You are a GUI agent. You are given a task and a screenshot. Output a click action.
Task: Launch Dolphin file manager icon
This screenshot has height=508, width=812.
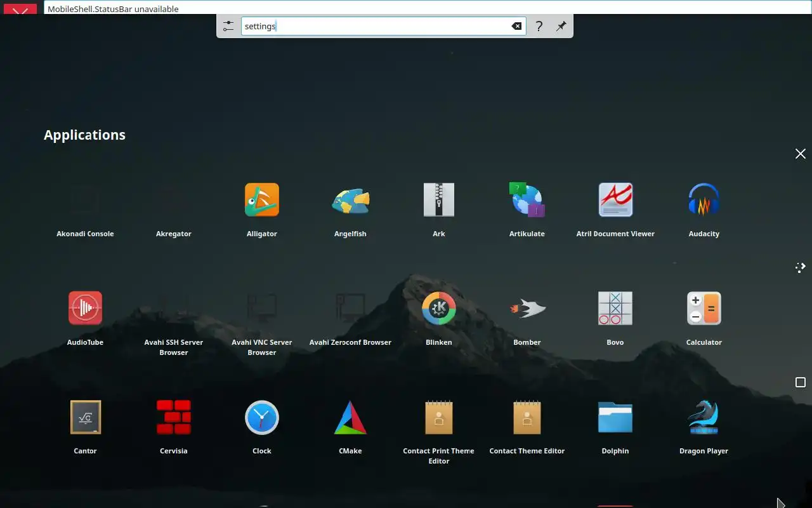click(x=615, y=417)
